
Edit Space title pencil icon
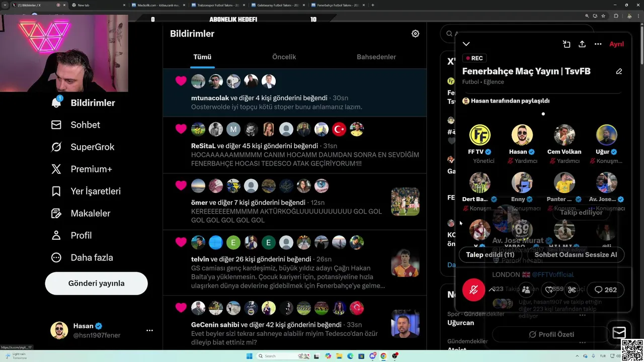[619, 71]
